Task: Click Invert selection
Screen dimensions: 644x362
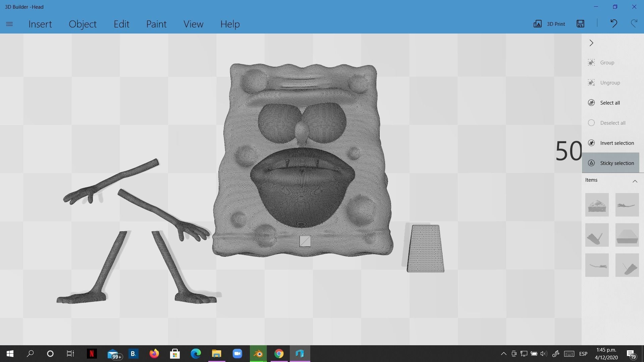Action: [610, 143]
